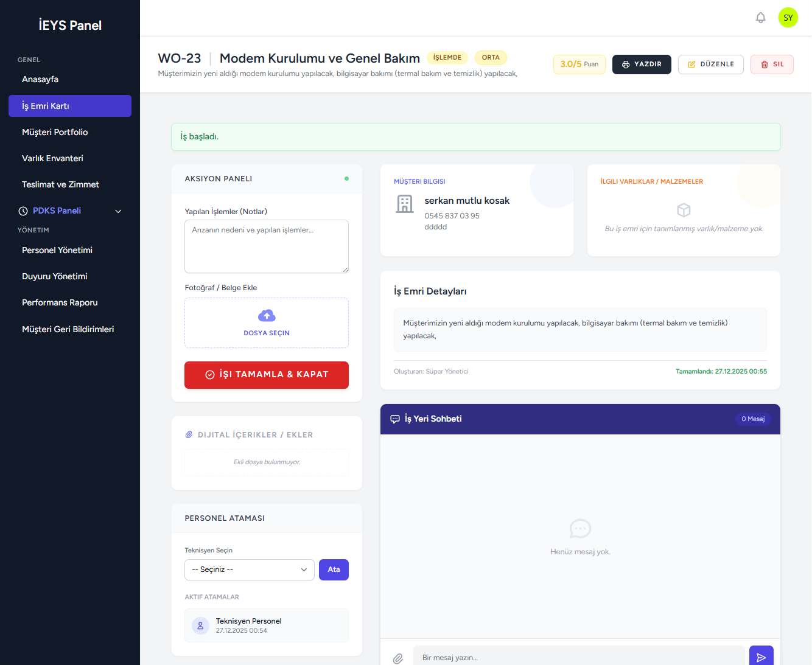Click the Teknisyen Personel avatar icon

click(200, 625)
